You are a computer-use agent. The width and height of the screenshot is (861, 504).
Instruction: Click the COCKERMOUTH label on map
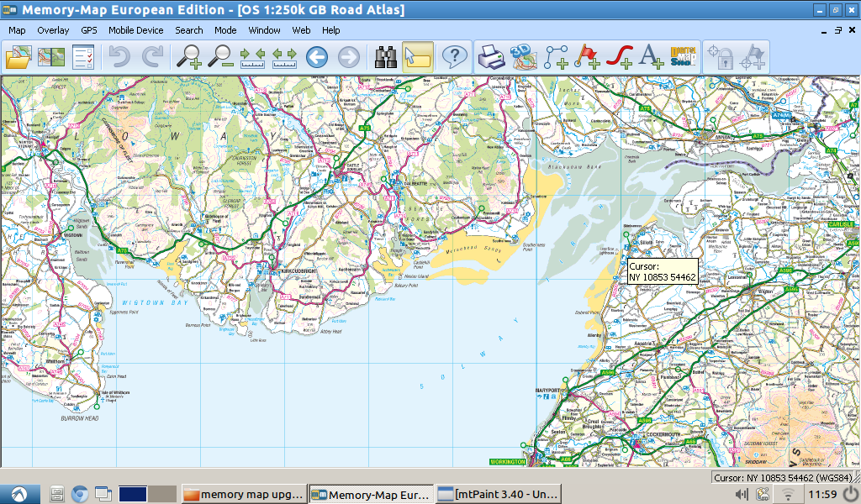pyautogui.click(x=663, y=433)
